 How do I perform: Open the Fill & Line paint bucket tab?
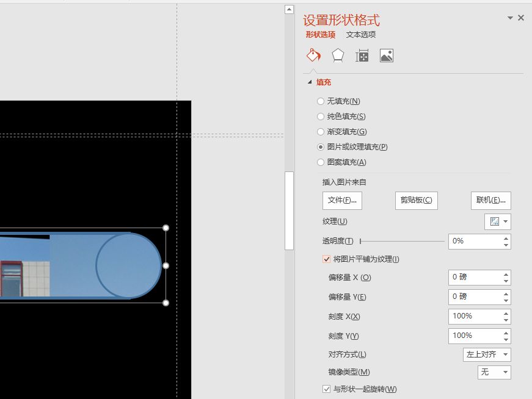pyautogui.click(x=313, y=56)
